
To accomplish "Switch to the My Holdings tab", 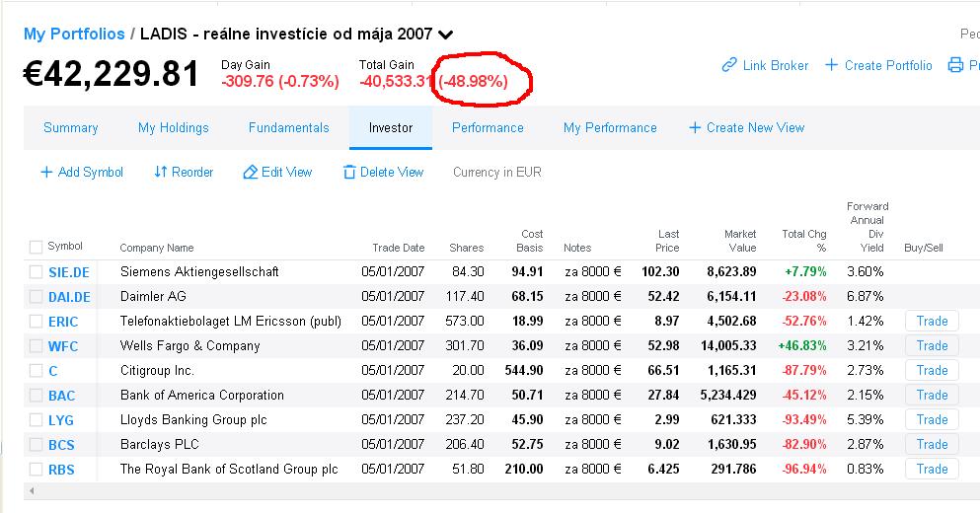I will pos(173,127).
